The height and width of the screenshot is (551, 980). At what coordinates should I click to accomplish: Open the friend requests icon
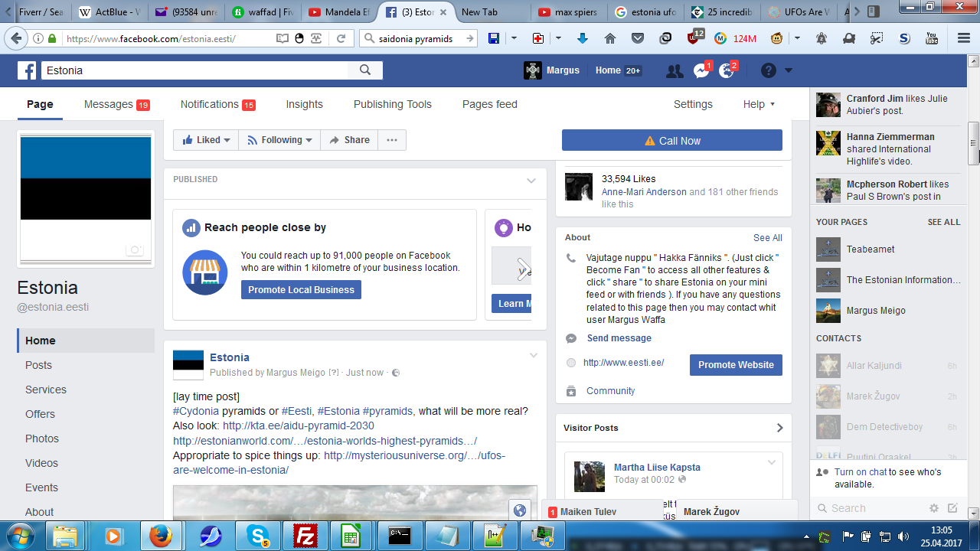[x=675, y=71]
